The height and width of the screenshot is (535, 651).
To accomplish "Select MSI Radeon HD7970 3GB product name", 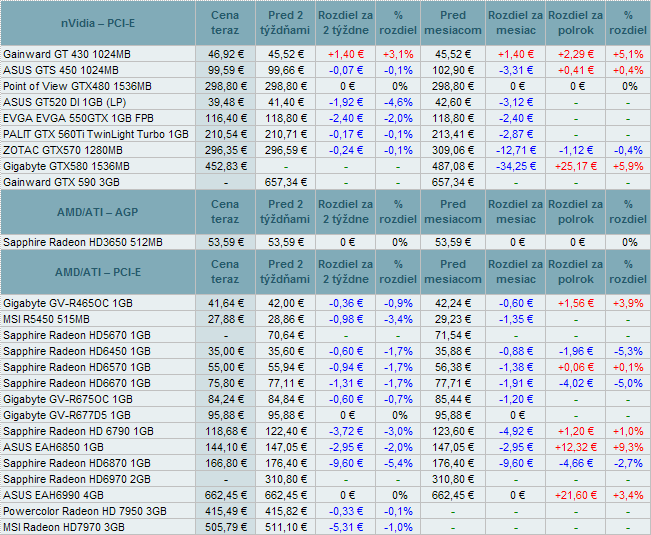I will [x=64, y=528].
